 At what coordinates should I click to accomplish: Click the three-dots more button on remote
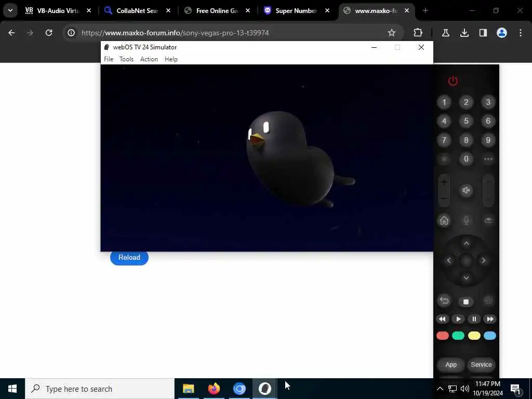pos(488,159)
